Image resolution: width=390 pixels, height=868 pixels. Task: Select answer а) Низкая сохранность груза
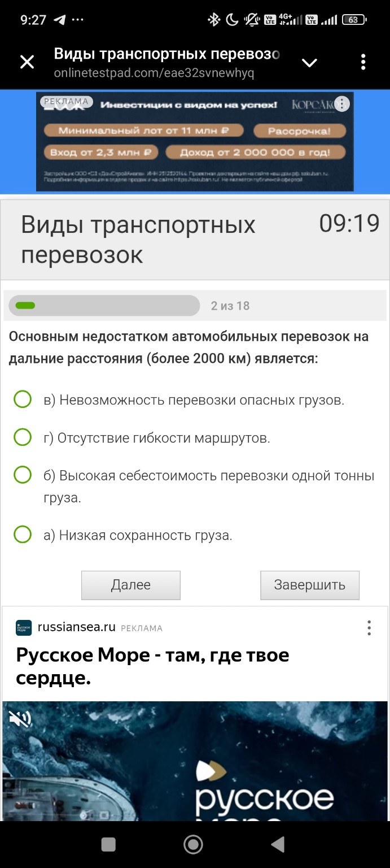click(x=23, y=533)
